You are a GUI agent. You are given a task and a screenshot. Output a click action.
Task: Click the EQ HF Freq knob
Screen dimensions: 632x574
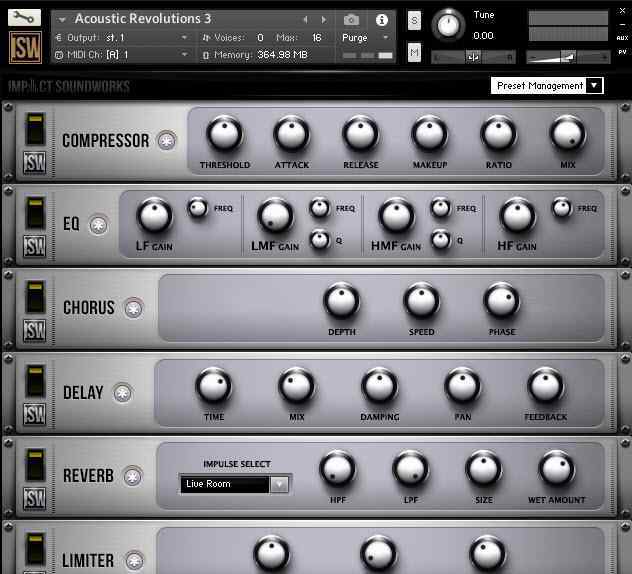coord(562,208)
